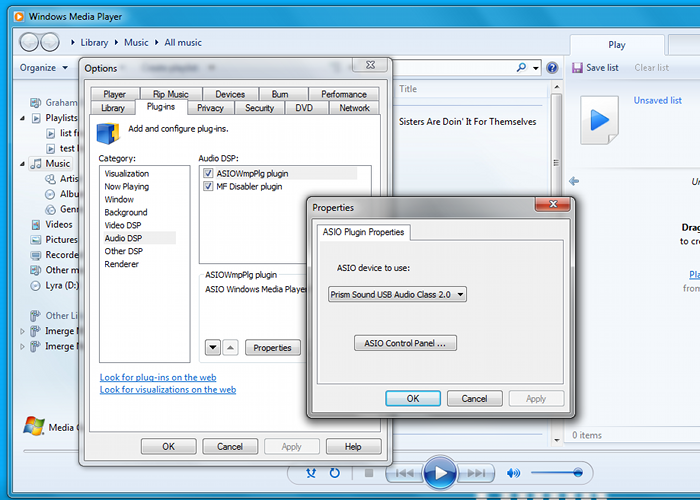Click the blue back arrow in list pane
The image size is (700, 500).
click(574, 181)
